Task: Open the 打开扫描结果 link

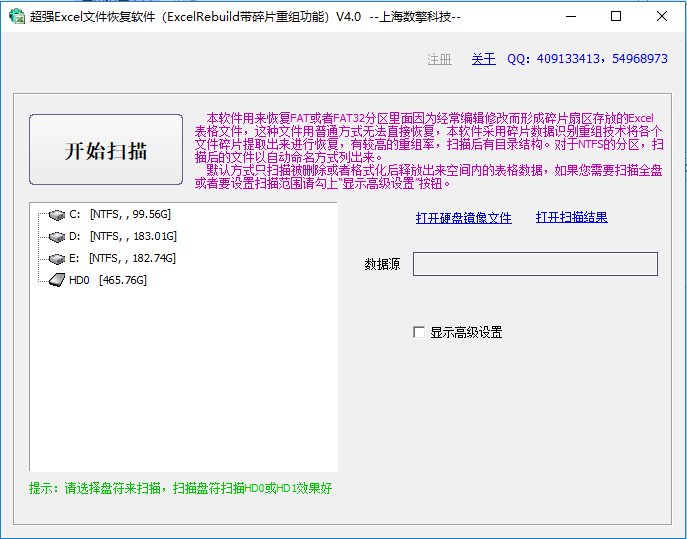Action: 571,217
